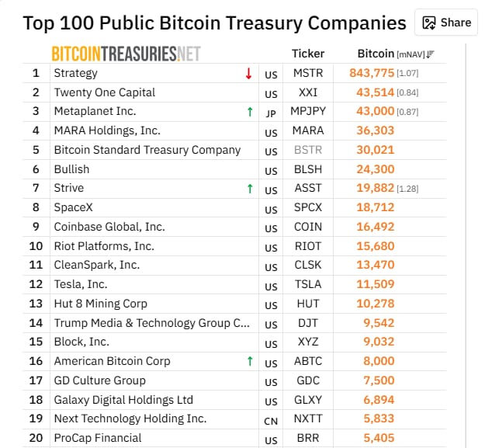Click the BitcoinTreasuries.NET logo
485x448 pixels.
point(126,54)
